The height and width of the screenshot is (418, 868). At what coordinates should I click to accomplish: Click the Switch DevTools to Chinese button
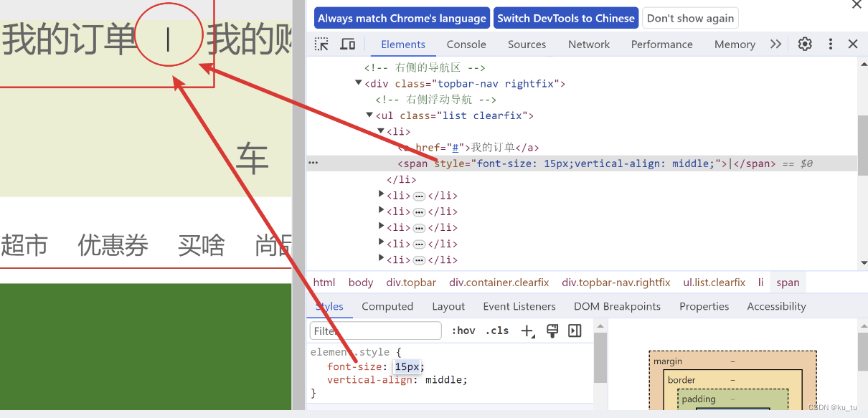(x=566, y=18)
